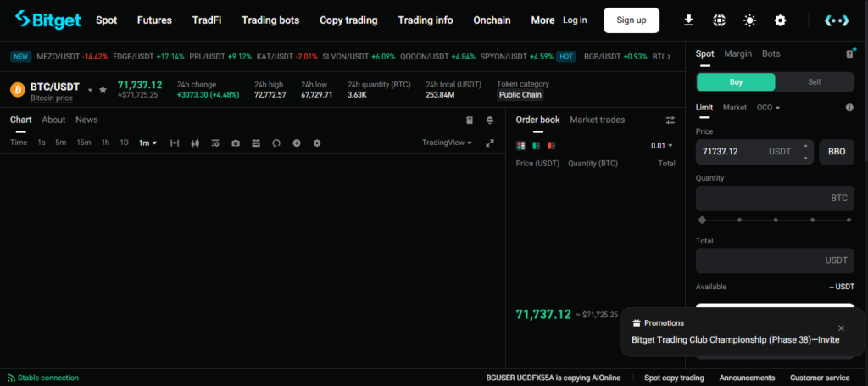Click the Sign up button
This screenshot has height=386, width=868.
[x=631, y=20]
